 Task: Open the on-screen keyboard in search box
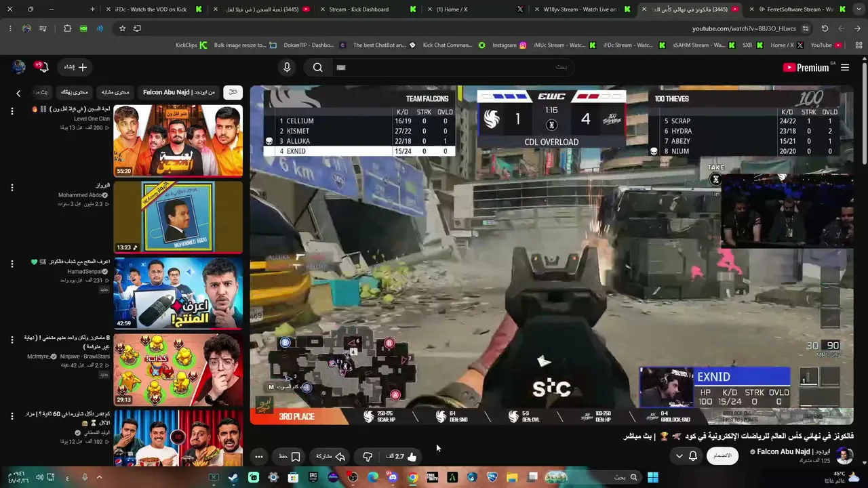(341, 67)
